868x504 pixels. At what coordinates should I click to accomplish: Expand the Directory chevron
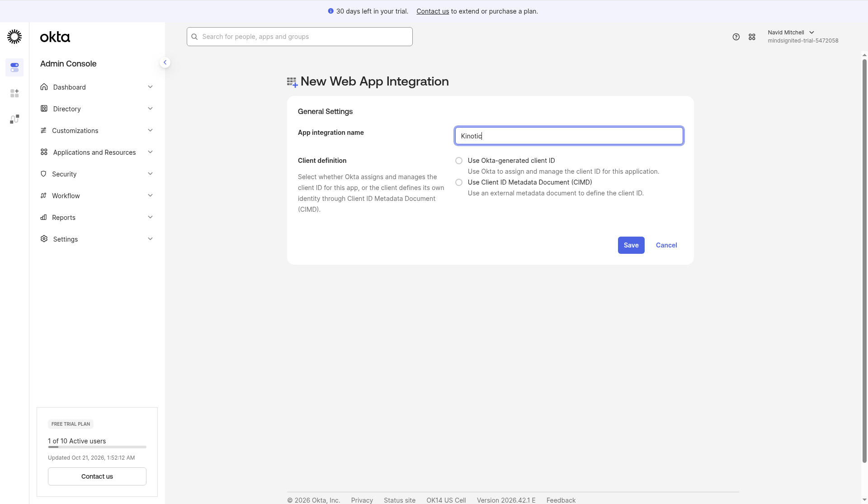pyautogui.click(x=150, y=109)
